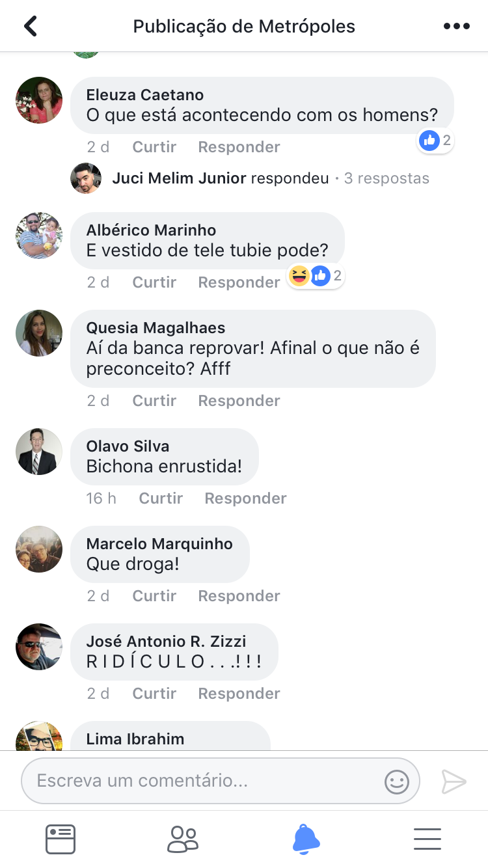Tap Juci Melim Junior's reply avatar

pyautogui.click(x=86, y=178)
